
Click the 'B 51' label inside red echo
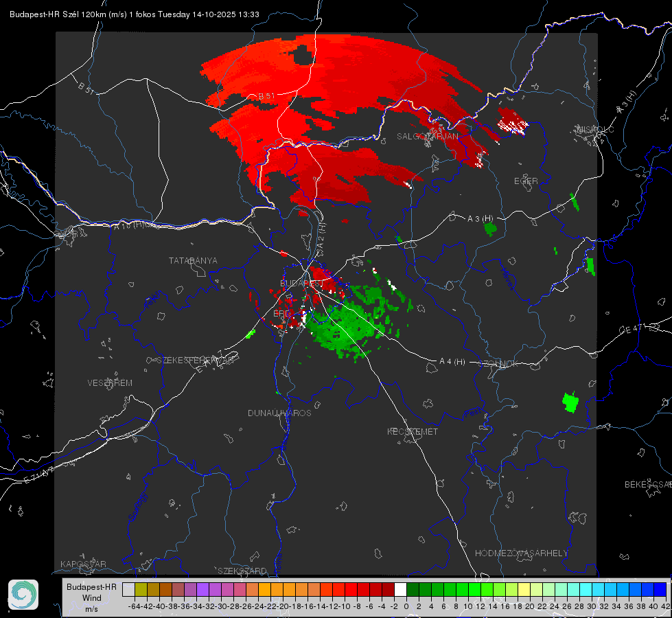coord(266,96)
